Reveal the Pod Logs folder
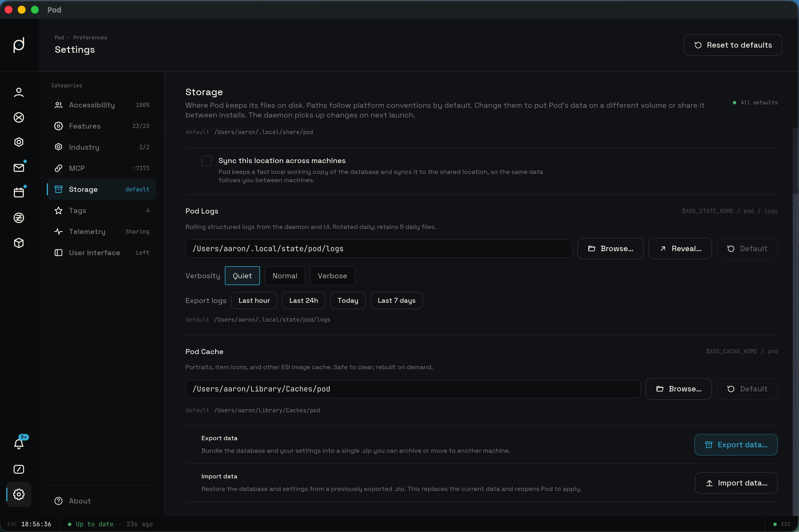The height and width of the screenshot is (532, 799). tap(680, 249)
